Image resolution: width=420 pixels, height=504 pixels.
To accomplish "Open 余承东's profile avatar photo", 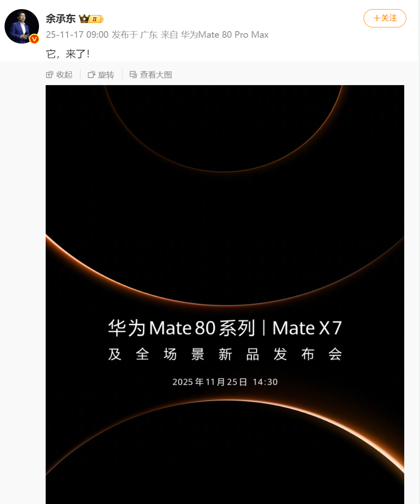I will point(22,26).
